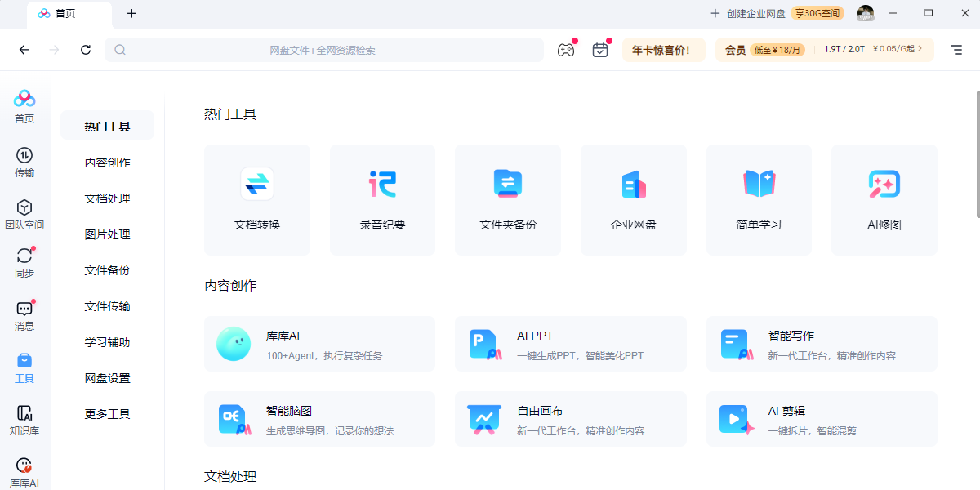Screen dimensions: 980x490
Task: Open 团队空间 from the sidebar
Action: tap(24, 214)
